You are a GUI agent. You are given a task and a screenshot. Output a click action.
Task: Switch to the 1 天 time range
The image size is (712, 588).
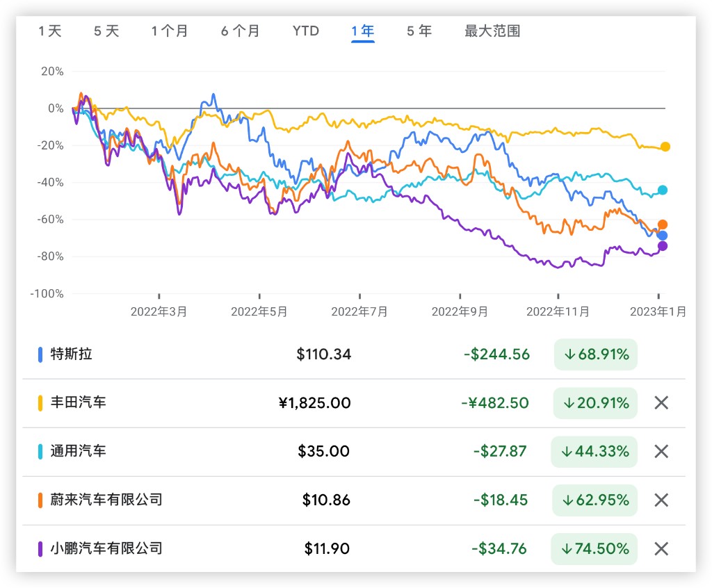click(x=50, y=31)
